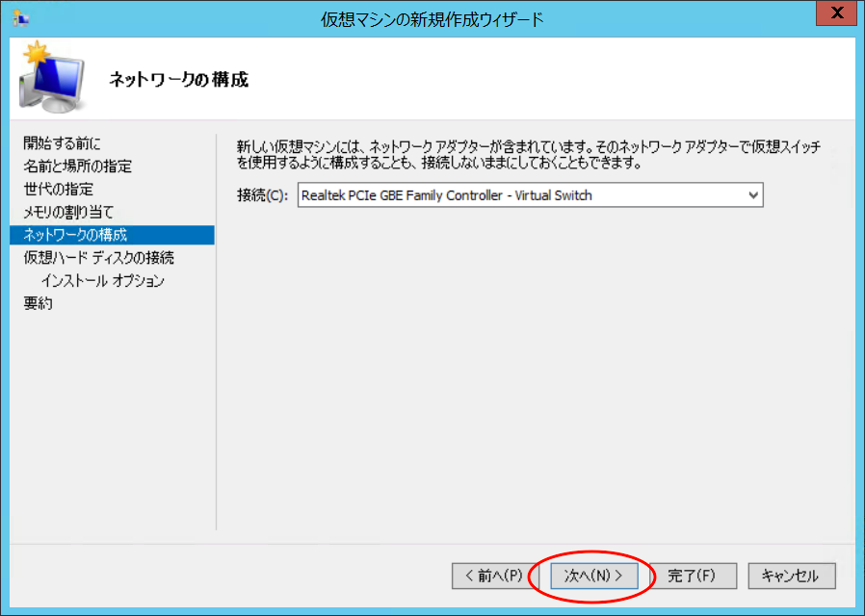This screenshot has width=865, height=616.
Task: Click the ネットワークの構成 page heading
Action: click(x=178, y=80)
